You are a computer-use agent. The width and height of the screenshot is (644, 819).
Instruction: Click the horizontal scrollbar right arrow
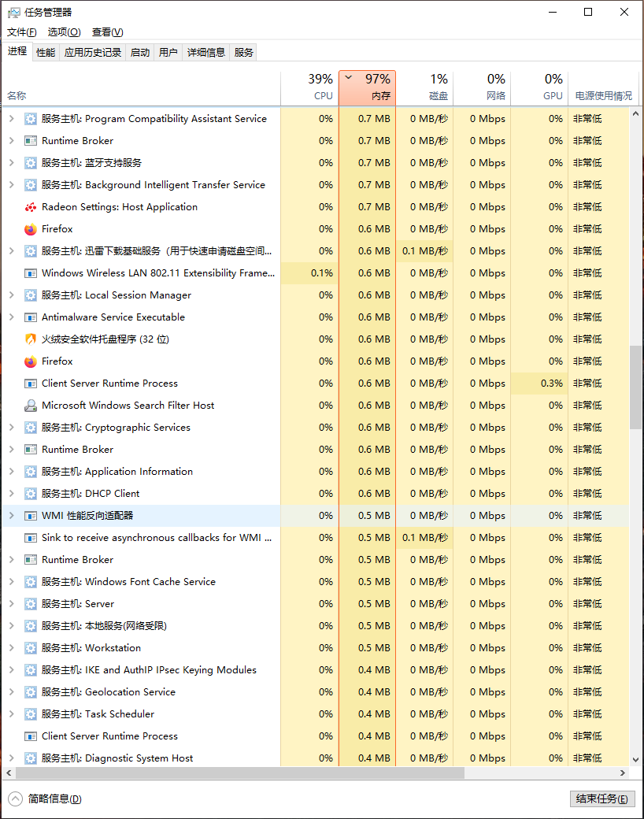point(623,773)
